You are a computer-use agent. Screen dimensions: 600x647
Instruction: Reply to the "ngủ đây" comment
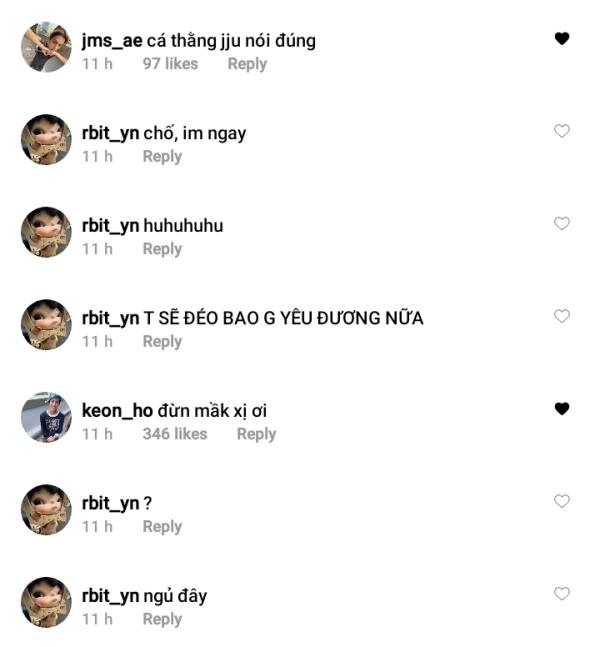coord(162,619)
